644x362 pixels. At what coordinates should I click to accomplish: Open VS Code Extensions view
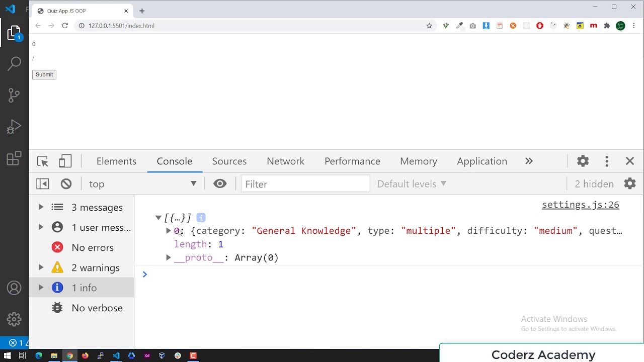point(14,158)
